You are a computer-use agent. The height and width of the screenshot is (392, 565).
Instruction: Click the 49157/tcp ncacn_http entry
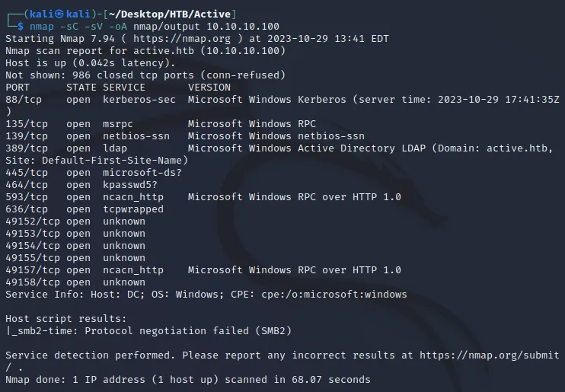coord(203,270)
